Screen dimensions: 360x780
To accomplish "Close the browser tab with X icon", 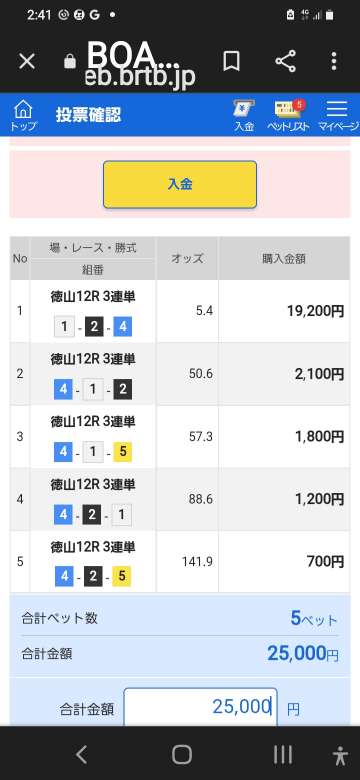I will (27, 62).
